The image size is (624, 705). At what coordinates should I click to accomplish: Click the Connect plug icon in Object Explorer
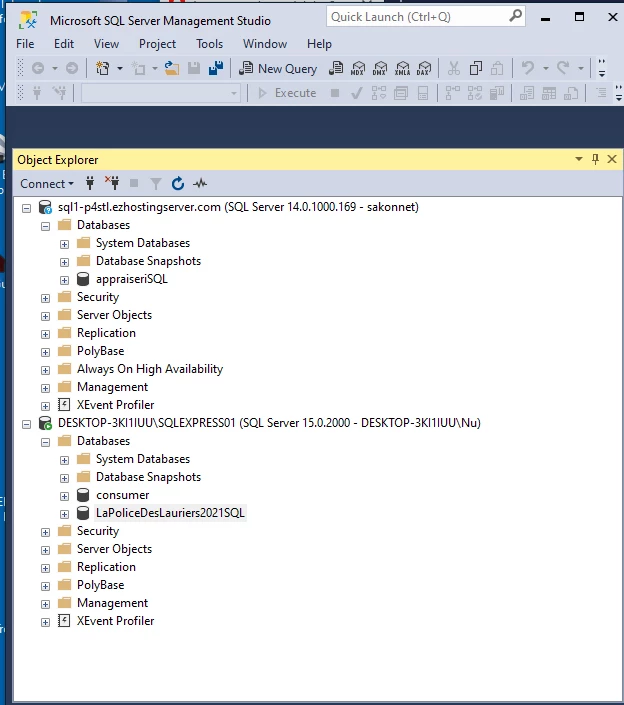(90, 183)
